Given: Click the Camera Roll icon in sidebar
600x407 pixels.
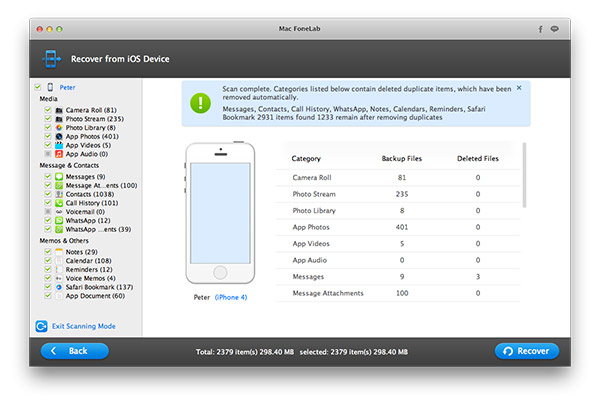Looking at the screenshot, I should [x=59, y=110].
